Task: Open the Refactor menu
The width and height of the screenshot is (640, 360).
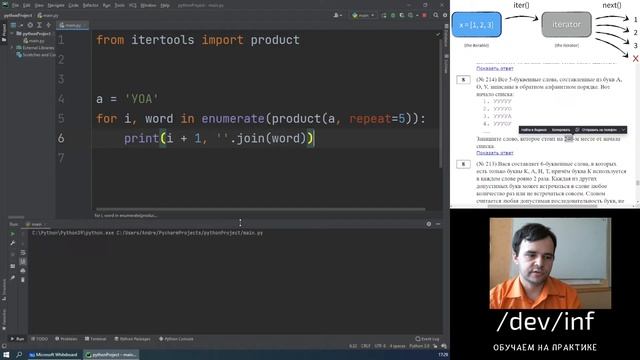Action: (91, 5)
